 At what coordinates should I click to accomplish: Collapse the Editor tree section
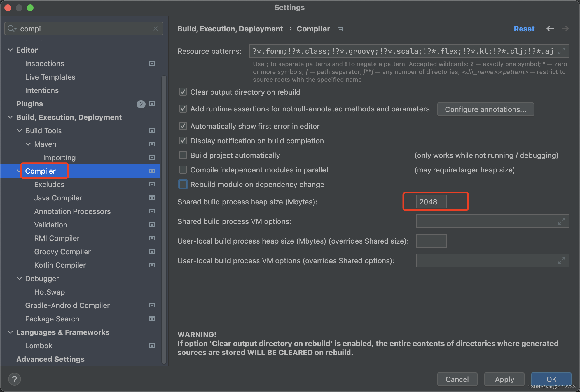click(10, 50)
